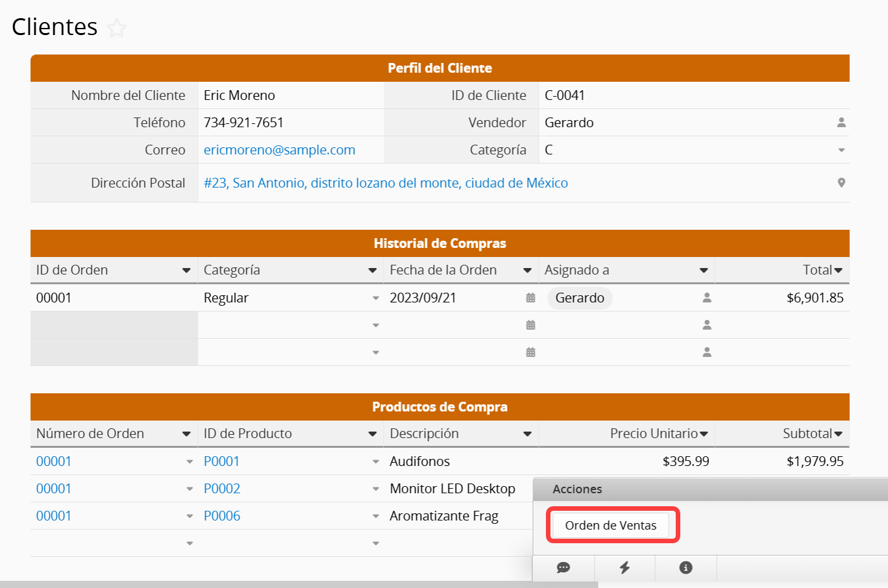Click the Teléfono field 734-921-7651
The image size is (888, 588).
pyautogui.click(x=243, y=123)
